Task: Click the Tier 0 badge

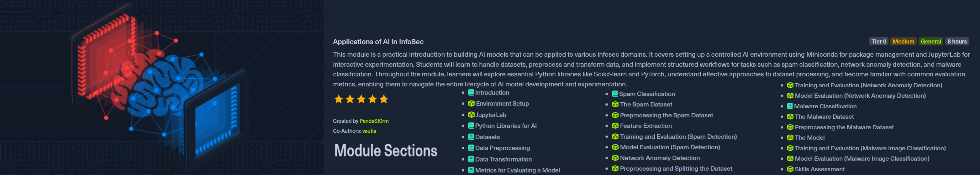Action: click(x=878, y=42)
